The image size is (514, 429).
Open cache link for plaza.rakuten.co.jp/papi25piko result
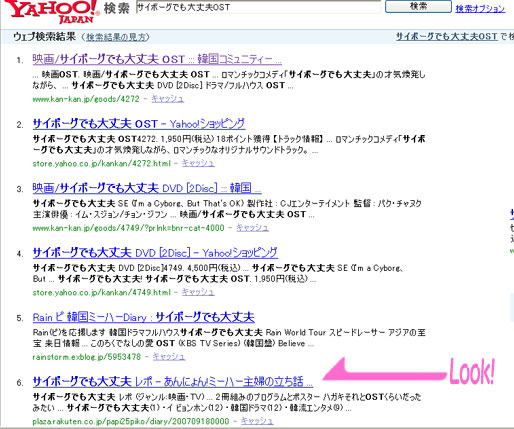point(257,421)
